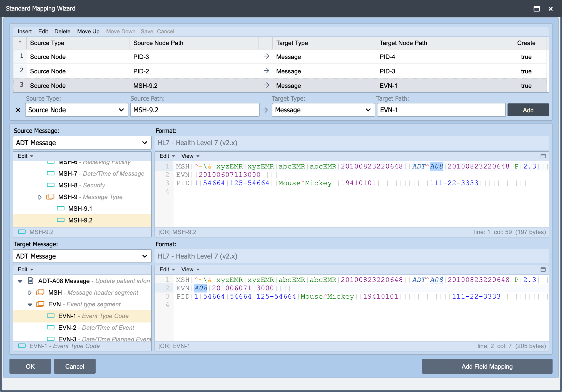Viewport: 562px width, 392px height.
Task: Open the Source Type dropdown
Action: click(77, 110)
